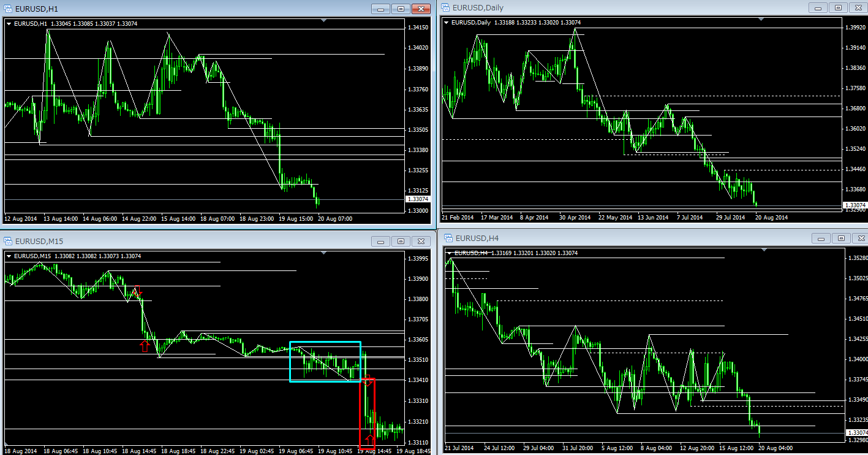Open the dropdown arrow beside EURUSD,Daily label

pos(446,23)
